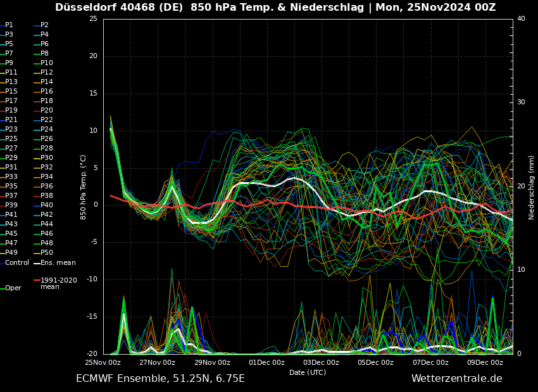The image size is (538, 392).
Task: Click the Date (UTC) axis label
Action: (x=308, y=372)
